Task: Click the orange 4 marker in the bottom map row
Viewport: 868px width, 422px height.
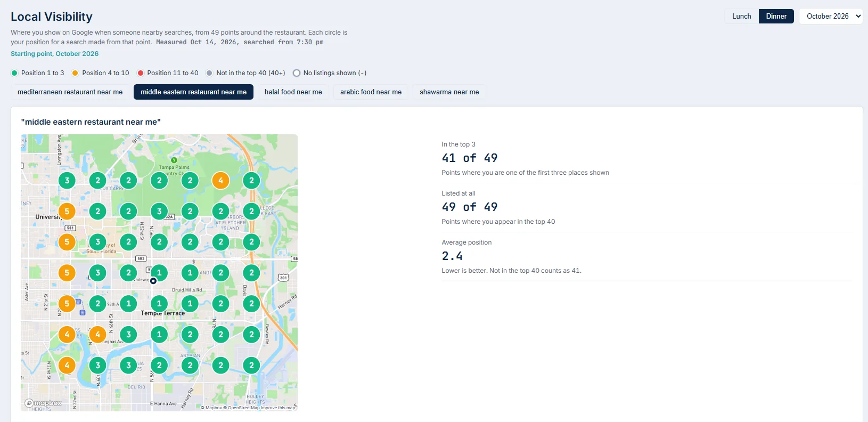Action: [x=67, y=366]
